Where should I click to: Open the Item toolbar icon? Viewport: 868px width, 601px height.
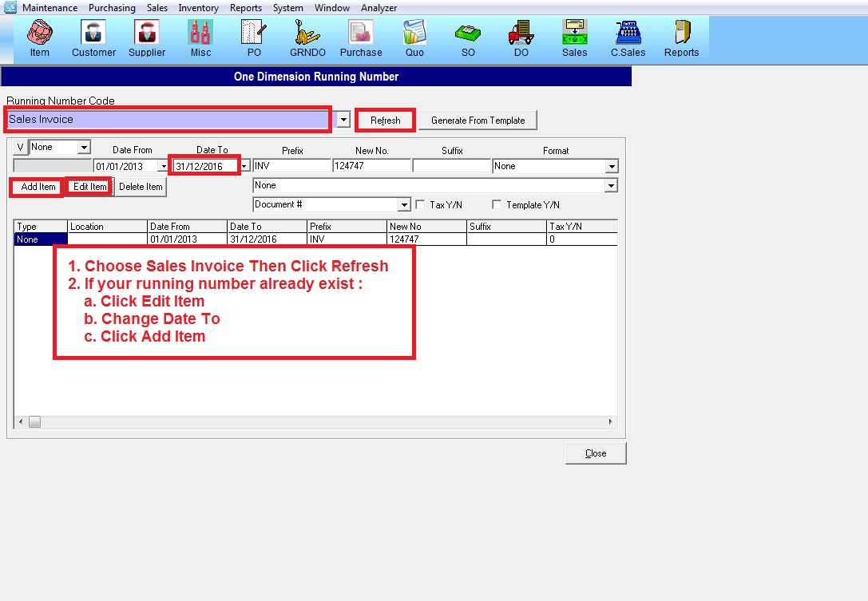point(39,38)
